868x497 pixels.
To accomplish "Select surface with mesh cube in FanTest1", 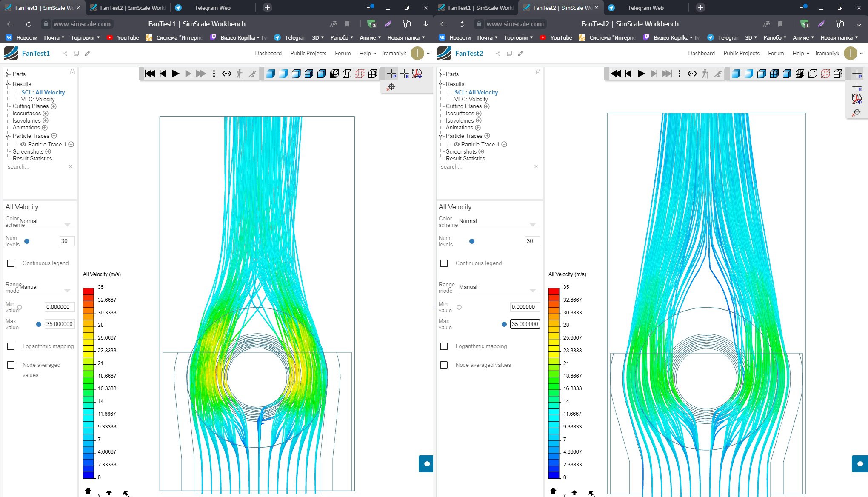I will [x=309, y=74].
